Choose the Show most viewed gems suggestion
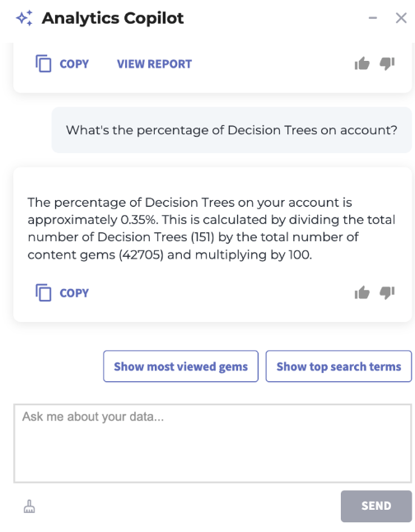This screenshot has height=532, width=415. tap(181, 366)
